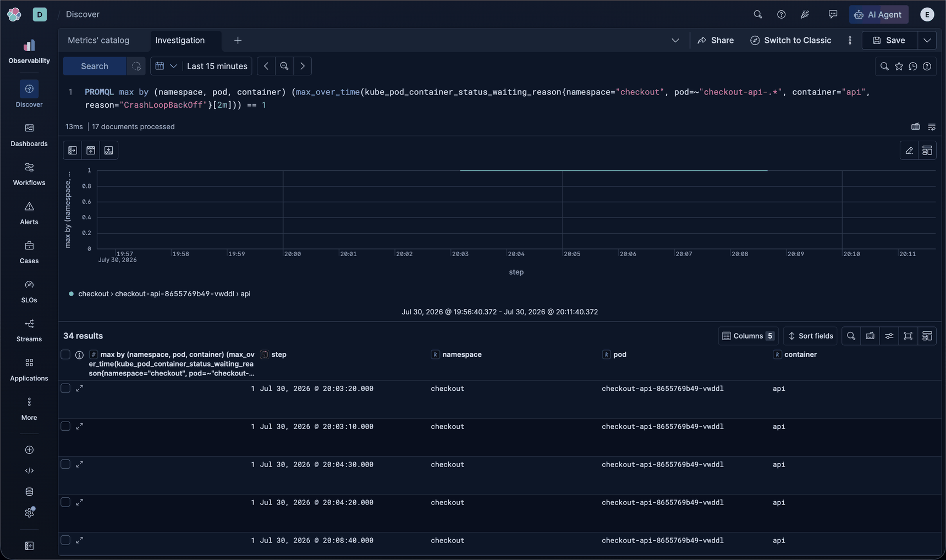The image size is (946, 560).
Task: Toggle the results table density view
Action: 889,336
